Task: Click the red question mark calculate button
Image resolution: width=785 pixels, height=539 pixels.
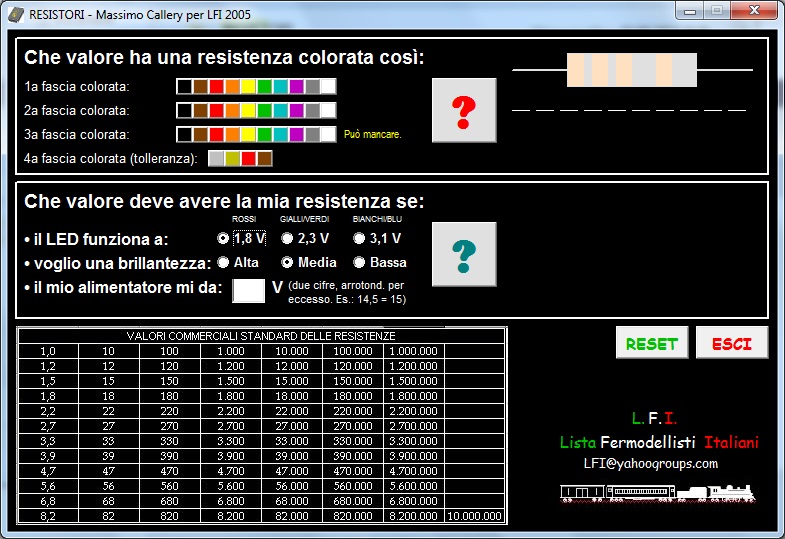Action: tap(463, 109)
